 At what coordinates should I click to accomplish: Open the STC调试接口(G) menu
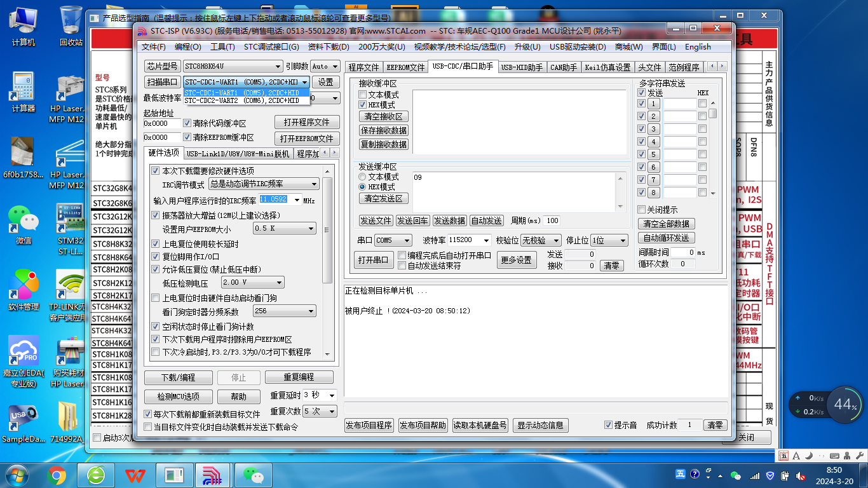(x=271, y=47)
